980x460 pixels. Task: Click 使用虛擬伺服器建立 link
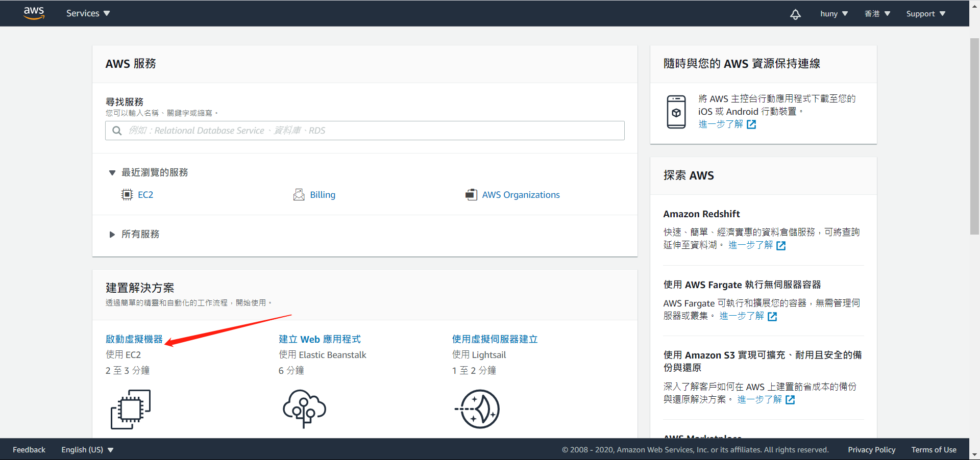[x=495, y=339]
